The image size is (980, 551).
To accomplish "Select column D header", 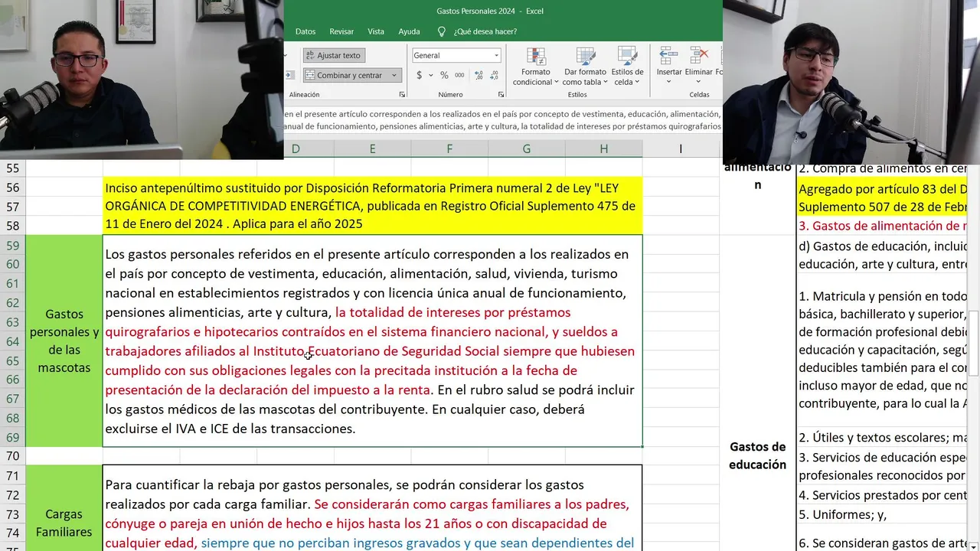I will [296, 149].
